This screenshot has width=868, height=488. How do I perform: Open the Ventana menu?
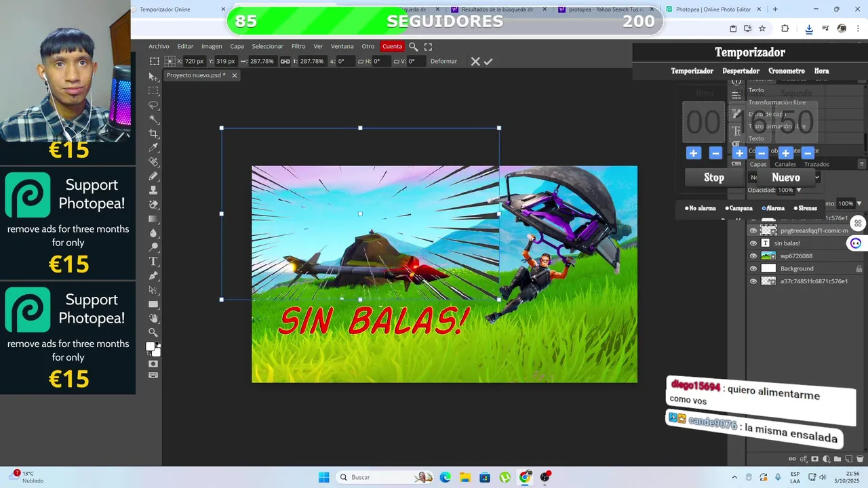point(342,47)
